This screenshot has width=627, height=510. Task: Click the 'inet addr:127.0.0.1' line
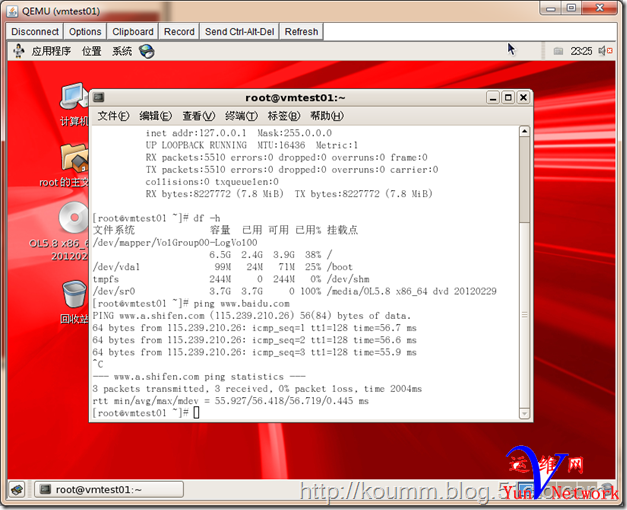pyautogui.click(x=239, y=133)
